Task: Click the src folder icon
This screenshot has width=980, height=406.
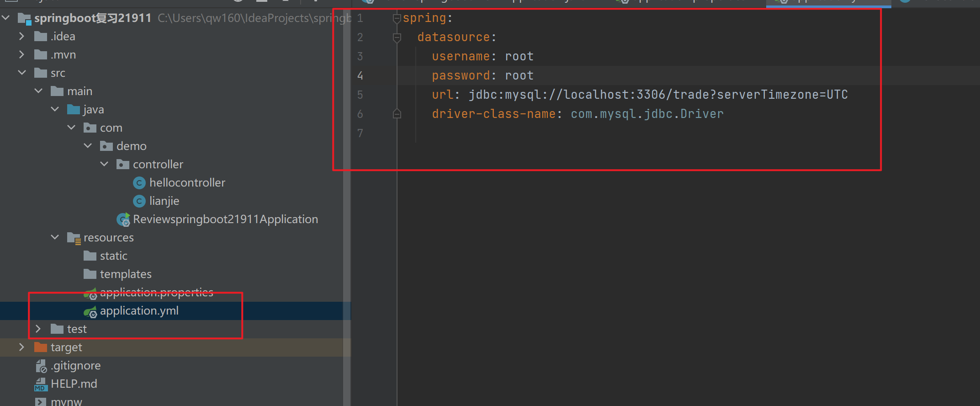Action: pyautogui.click(x=41, y=73)
